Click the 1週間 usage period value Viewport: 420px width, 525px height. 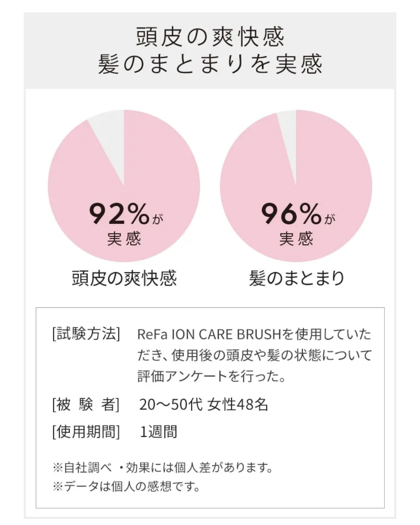(158, 432)
